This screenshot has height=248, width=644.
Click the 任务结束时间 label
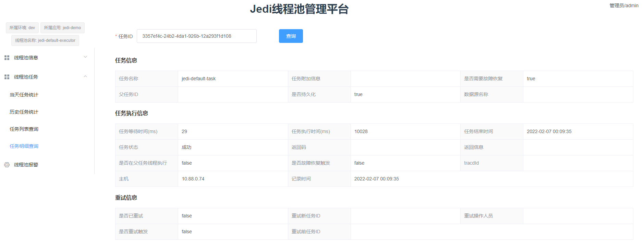(x=478, y=131)
